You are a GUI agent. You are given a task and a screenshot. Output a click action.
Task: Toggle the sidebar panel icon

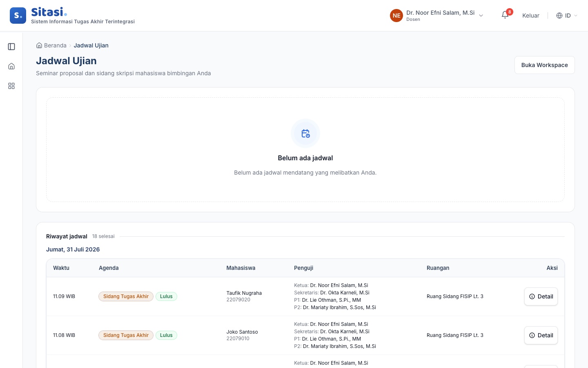(x=11, y=47)
